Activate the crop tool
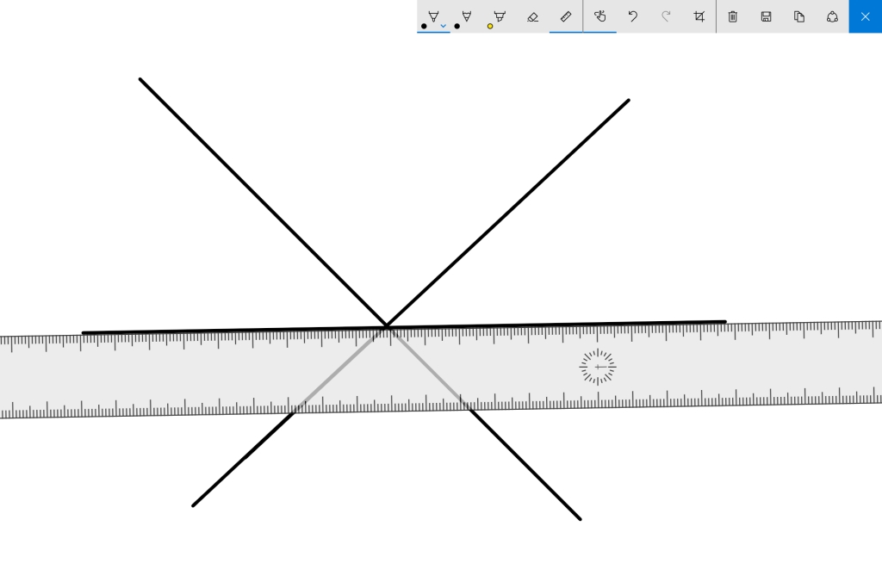882x588 pixels. click(x=699, y=16)
